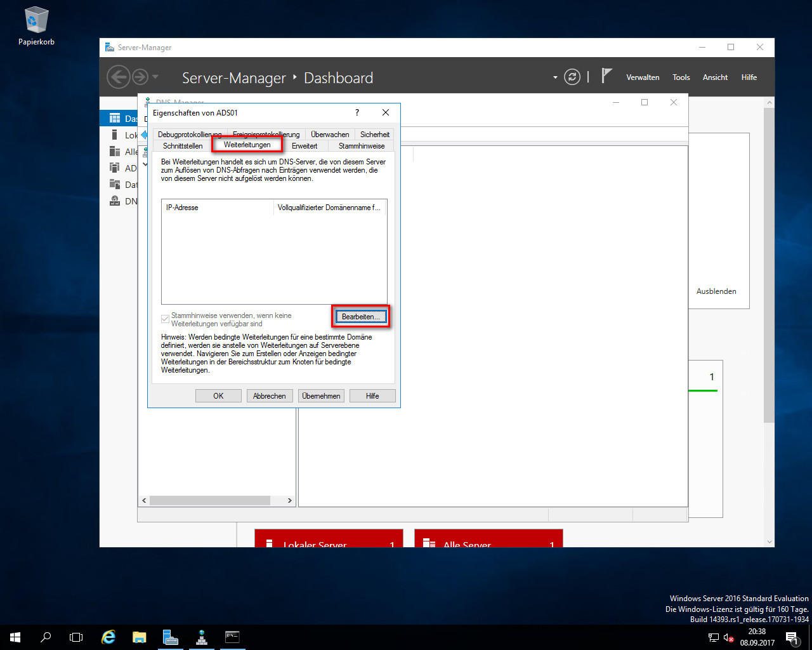Screen dimensions: 812x650
Task: Open the Verwalten menu
Action: click(643, 77)
